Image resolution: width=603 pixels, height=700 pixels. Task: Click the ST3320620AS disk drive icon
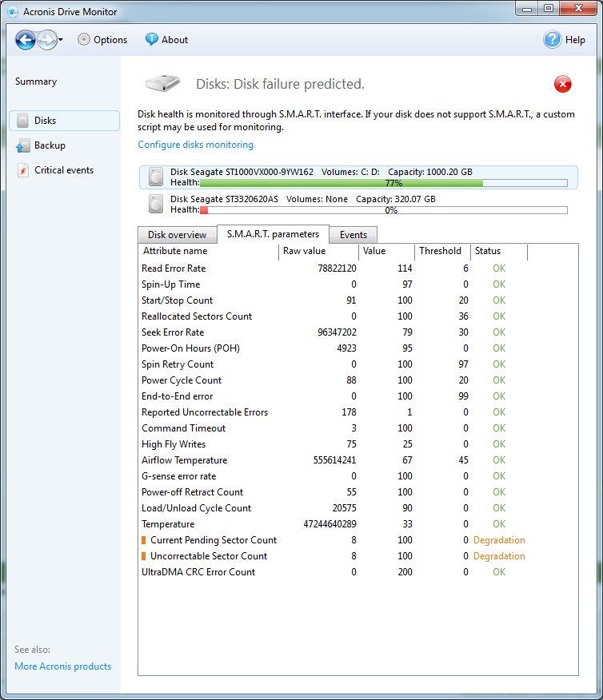tap(156, 204)
